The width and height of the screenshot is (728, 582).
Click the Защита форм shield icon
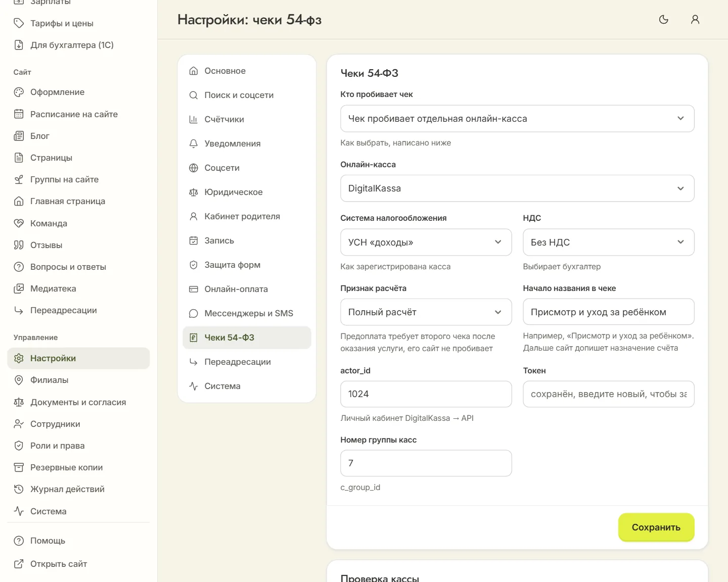193,265
